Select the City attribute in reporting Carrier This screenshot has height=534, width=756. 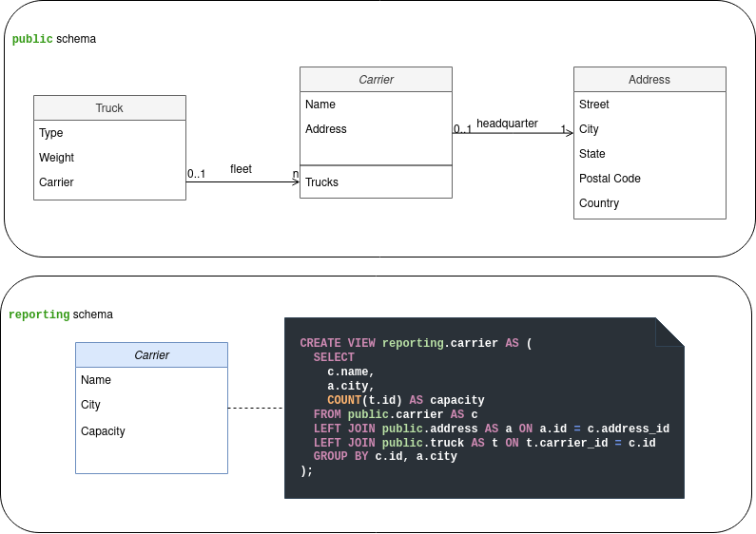(91, 405)
